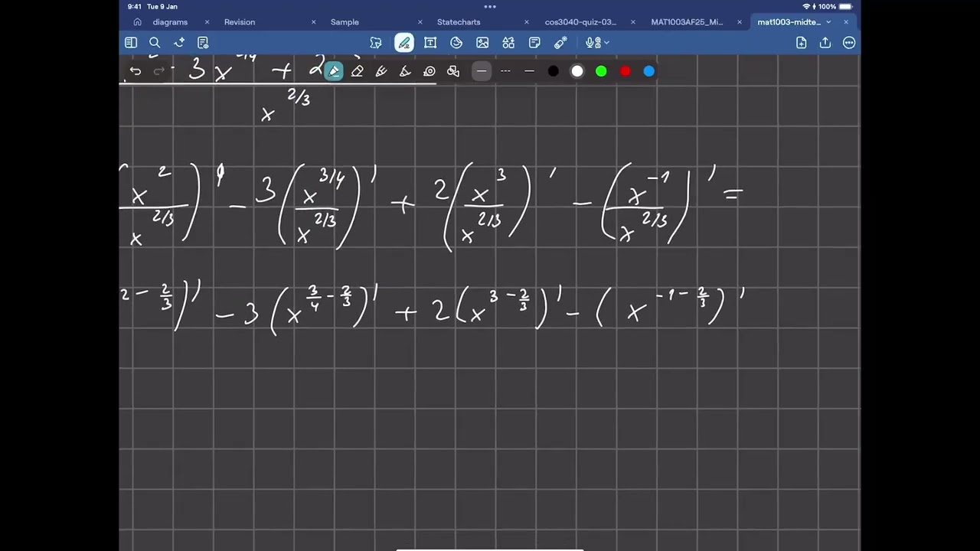Tap the Wi-Fi status icon
This screenshot has height=551, width=980.
(x=806, y=6)
